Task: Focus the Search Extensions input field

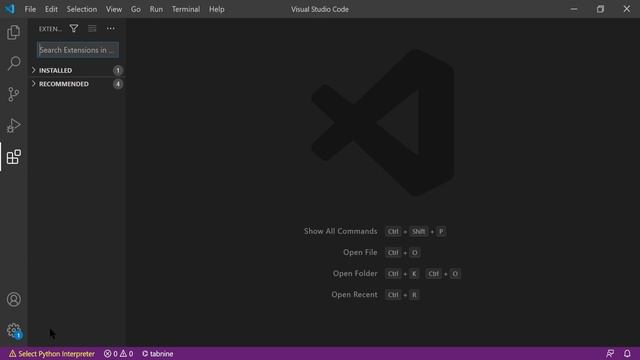Action: (78, 50)
